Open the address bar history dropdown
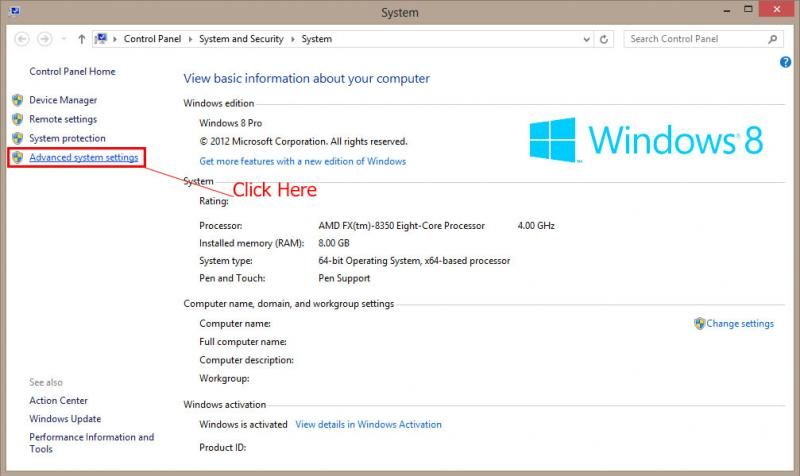The height and width of the screenshot is (476, 800). pos(587,39)
